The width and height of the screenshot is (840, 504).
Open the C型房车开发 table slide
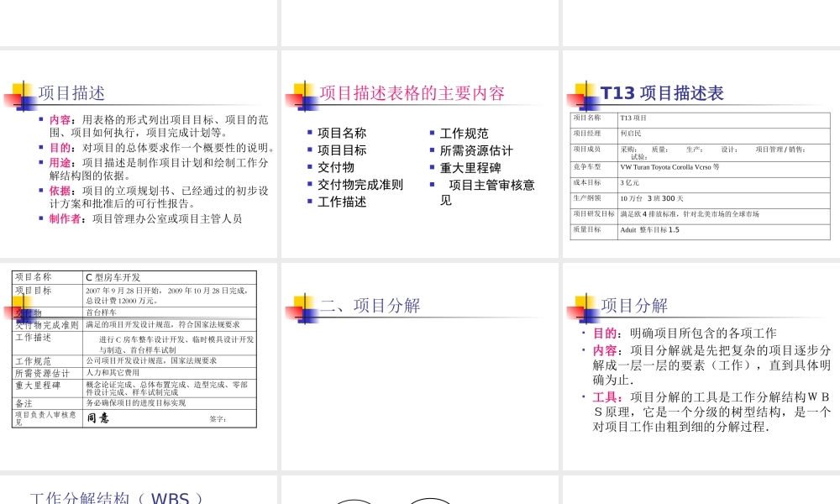139,366
